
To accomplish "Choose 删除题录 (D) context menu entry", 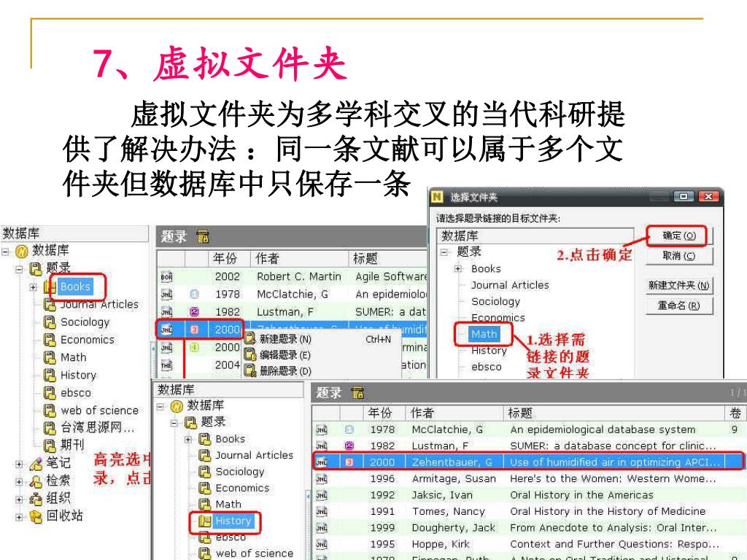I will (285, 371).
